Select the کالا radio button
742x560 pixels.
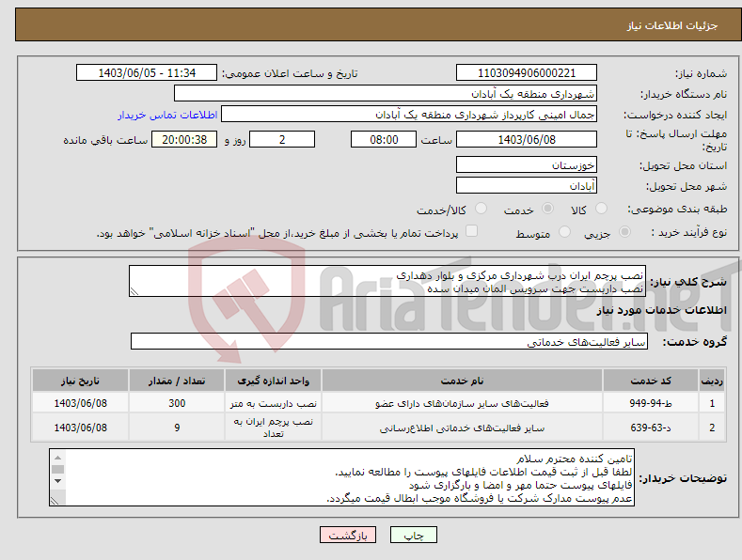(x=602, y=209)
